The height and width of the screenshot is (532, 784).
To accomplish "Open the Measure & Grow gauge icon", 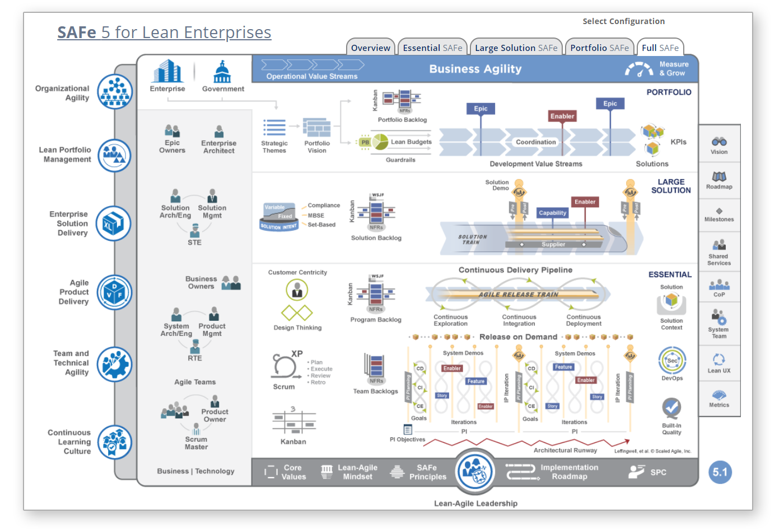I will point(639,69).
